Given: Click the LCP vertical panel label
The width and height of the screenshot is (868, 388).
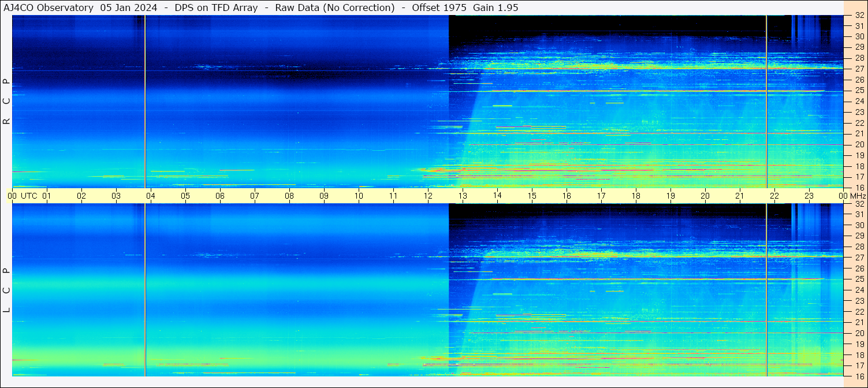Looking at the screenshot, I should pos(6,290).
